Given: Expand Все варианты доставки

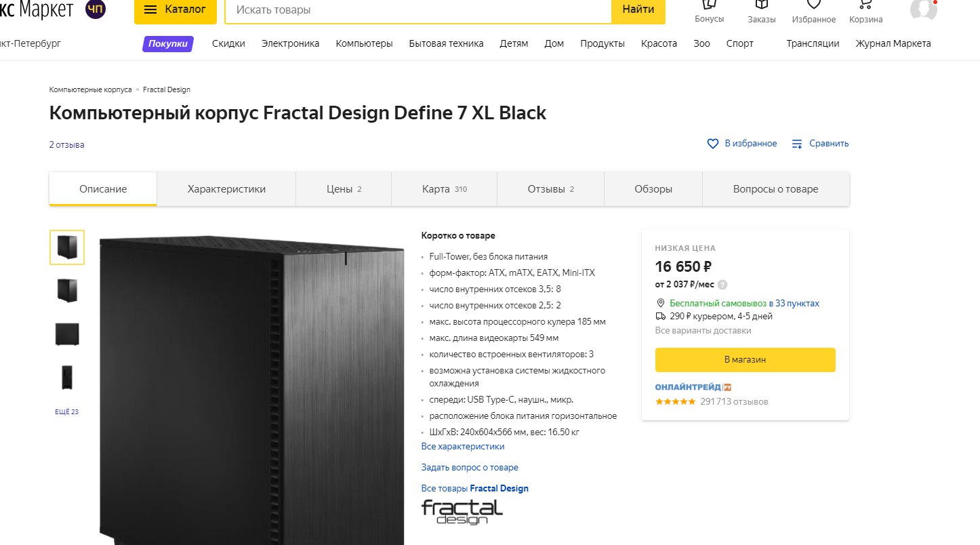Looking at the screenshot, I should [x=703, y=331].
